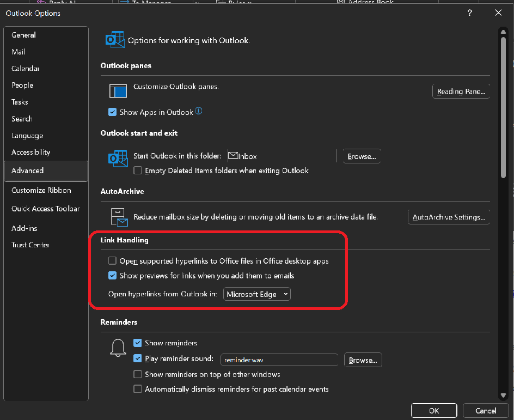This screenshot has width=514, height=420.
Task: Select the Mail category
Action: click(x=46, y=52)
